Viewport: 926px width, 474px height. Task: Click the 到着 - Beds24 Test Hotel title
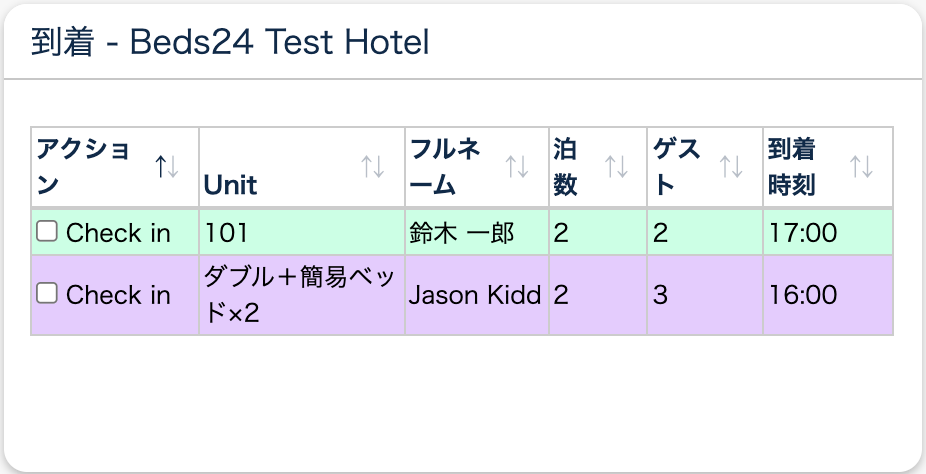231,42
